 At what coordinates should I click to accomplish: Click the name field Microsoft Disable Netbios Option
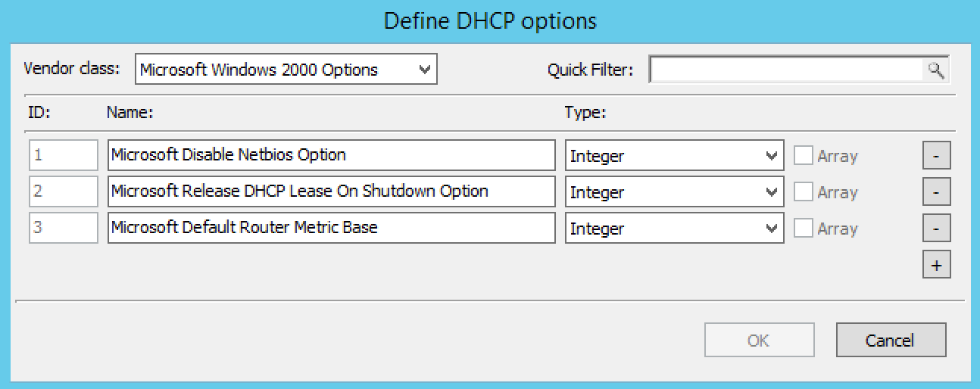(x=331, y=156)
